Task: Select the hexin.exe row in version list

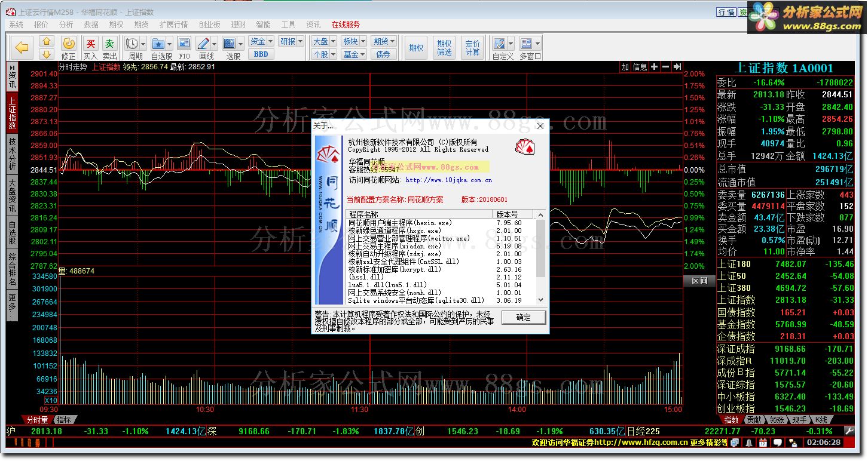Action: (x=441, y=223)
